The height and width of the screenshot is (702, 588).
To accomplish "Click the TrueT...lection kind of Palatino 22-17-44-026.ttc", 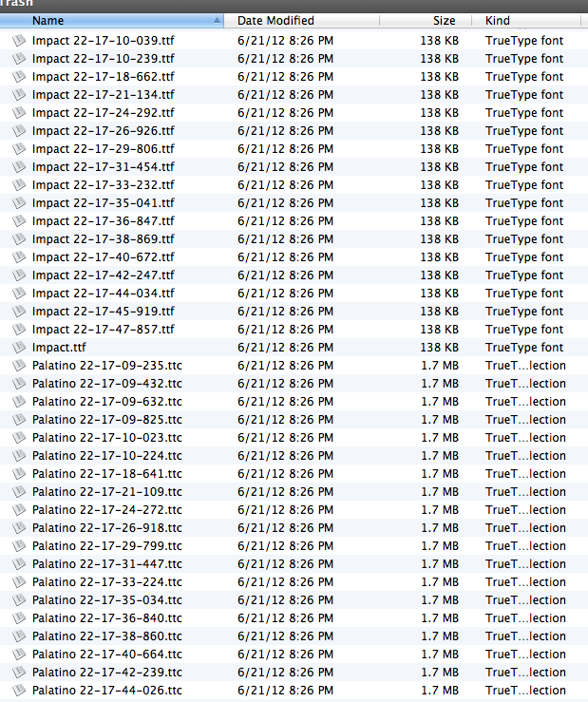I will [525, 691].
